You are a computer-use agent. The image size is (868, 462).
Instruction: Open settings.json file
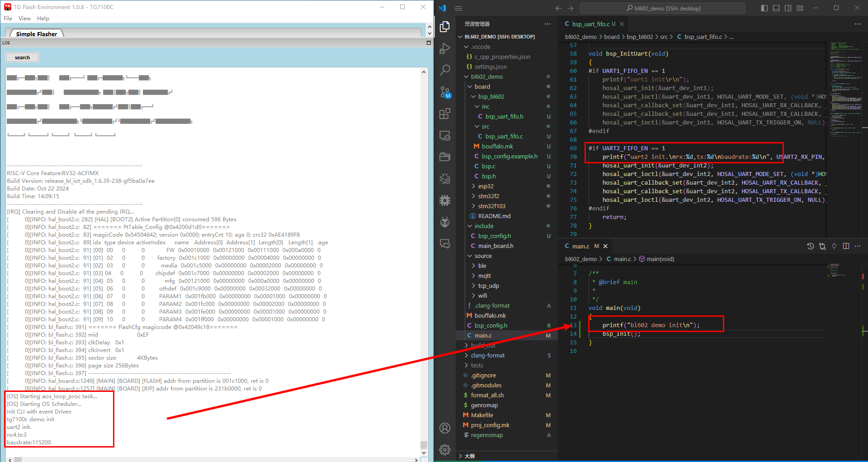pyautogui.click(x=491, y=67)
